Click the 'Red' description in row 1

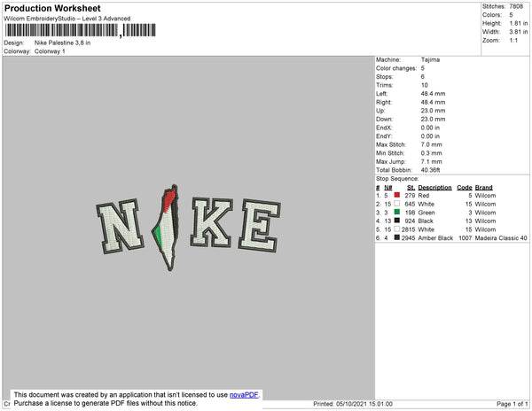click(424, 196)
